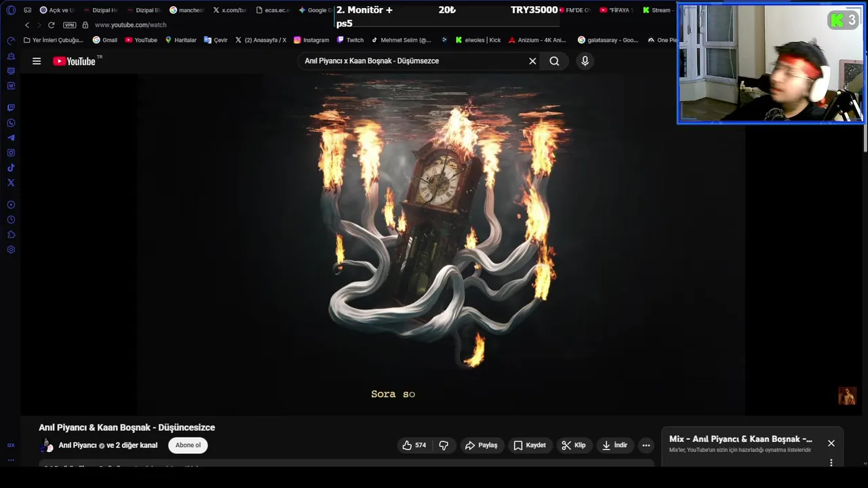The image size is (868, 488).
Task: Open Instagram in the Opera sidebar
Action: pos(11,152)
